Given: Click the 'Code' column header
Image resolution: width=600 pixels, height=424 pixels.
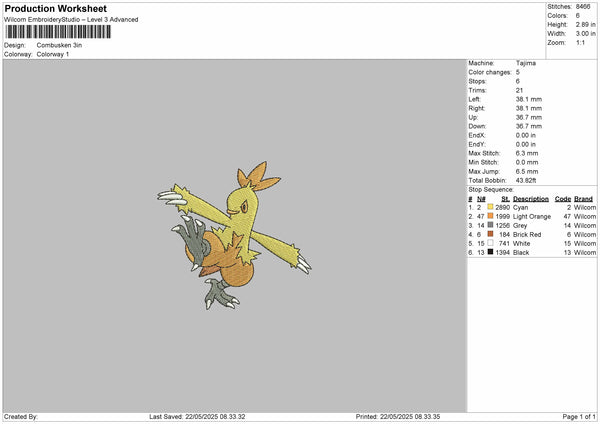Looking at the screenshot, I should pyautogui.click(x=563, y=199).
